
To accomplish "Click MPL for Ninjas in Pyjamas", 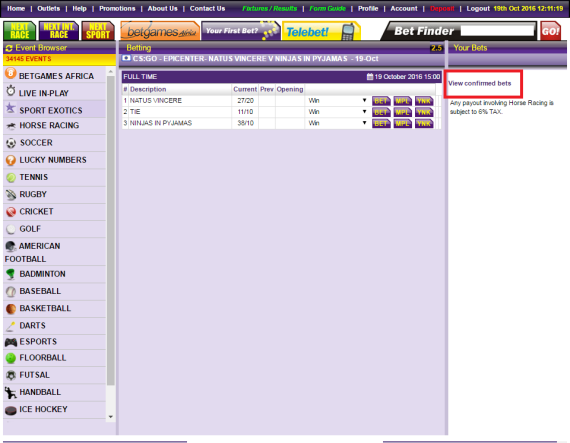I will 402,124.
